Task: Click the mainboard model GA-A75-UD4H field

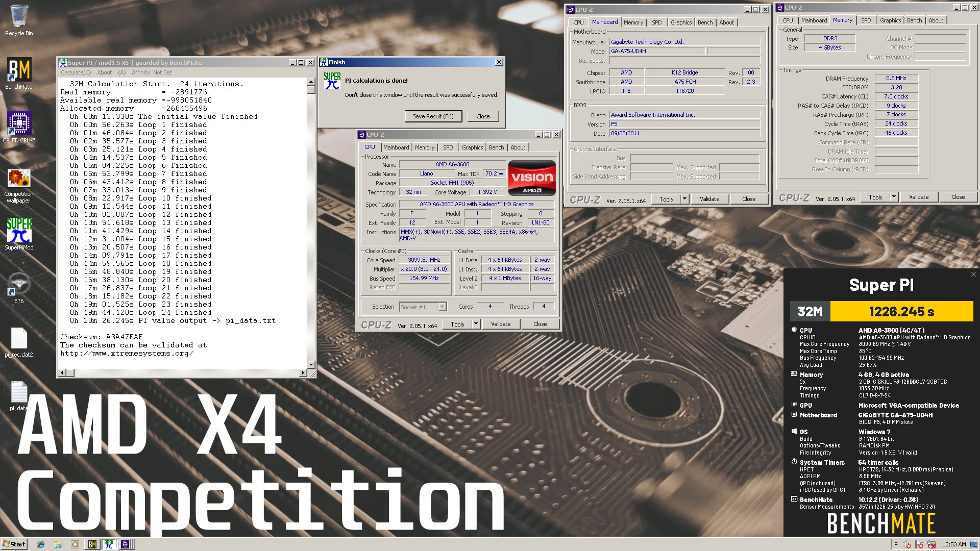Action: point(657,51)
